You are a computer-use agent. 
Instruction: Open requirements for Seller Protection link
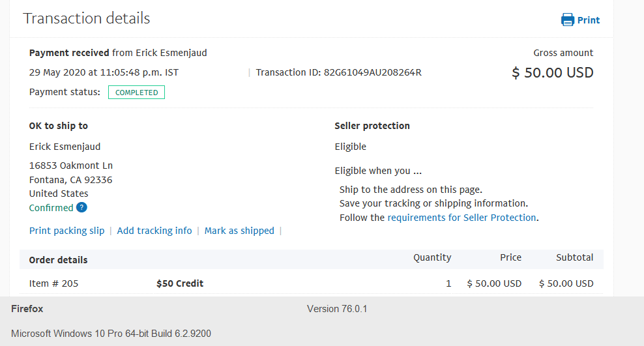(461, 218)
